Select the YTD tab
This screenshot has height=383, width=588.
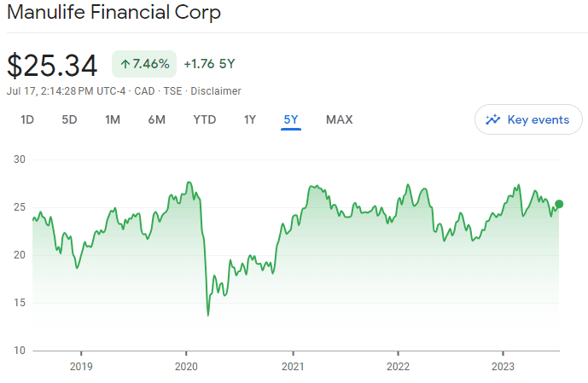[205, 120]
